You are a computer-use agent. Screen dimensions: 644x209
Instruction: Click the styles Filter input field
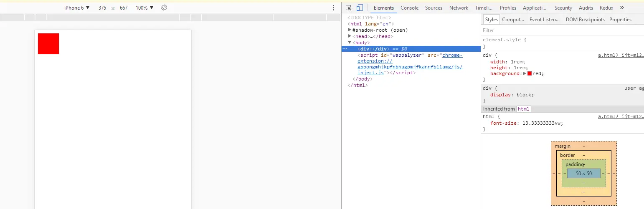[x=562, y=30]
